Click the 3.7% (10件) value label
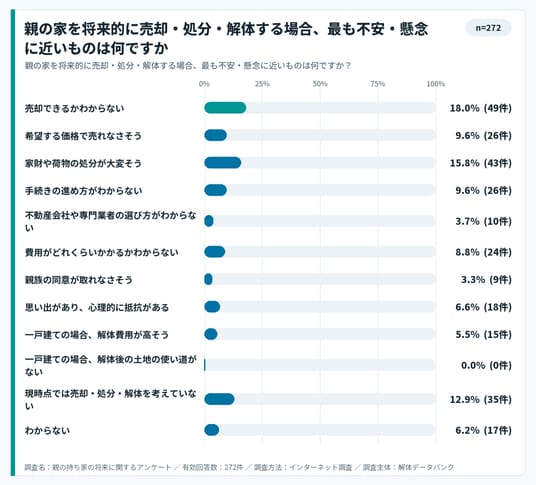The height and width of the screenshot is (485, 536). [x=483, y=221]
